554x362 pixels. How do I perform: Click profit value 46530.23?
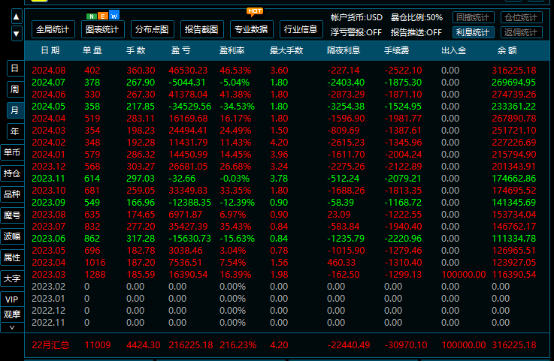click(x=188, y=71)
